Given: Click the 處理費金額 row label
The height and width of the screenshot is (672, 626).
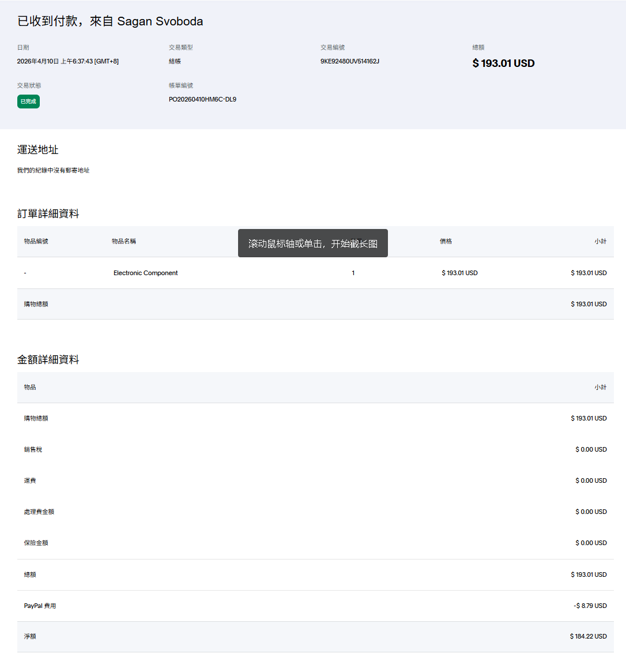Looking at the screenshot, I should click(x=39, y=512).
